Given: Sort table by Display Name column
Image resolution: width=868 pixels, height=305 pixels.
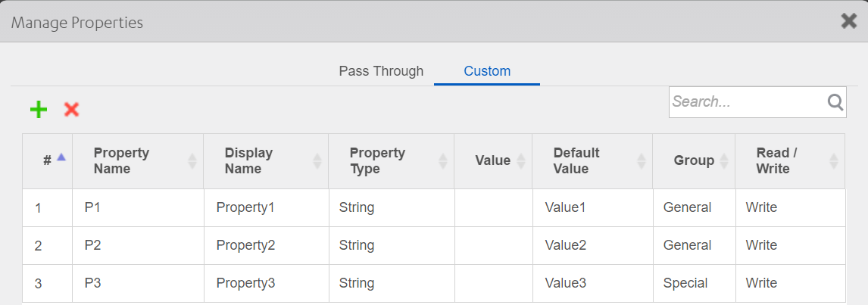Looking at the screenshot, I should click(317, 160).
